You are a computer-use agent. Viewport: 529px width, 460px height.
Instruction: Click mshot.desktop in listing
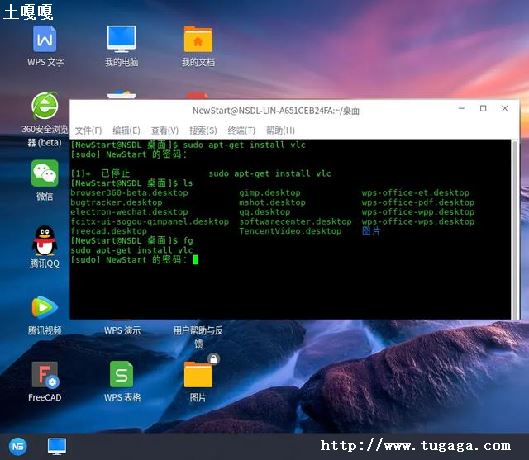[272, 202]
